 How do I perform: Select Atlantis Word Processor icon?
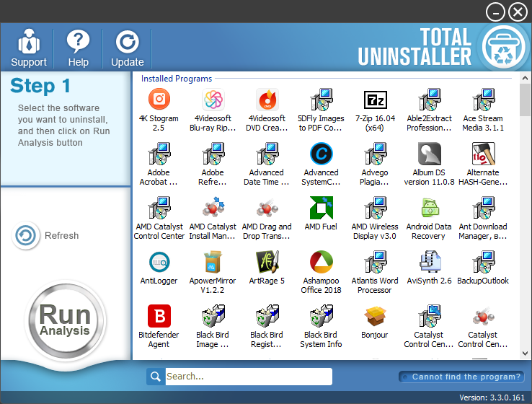375,262
